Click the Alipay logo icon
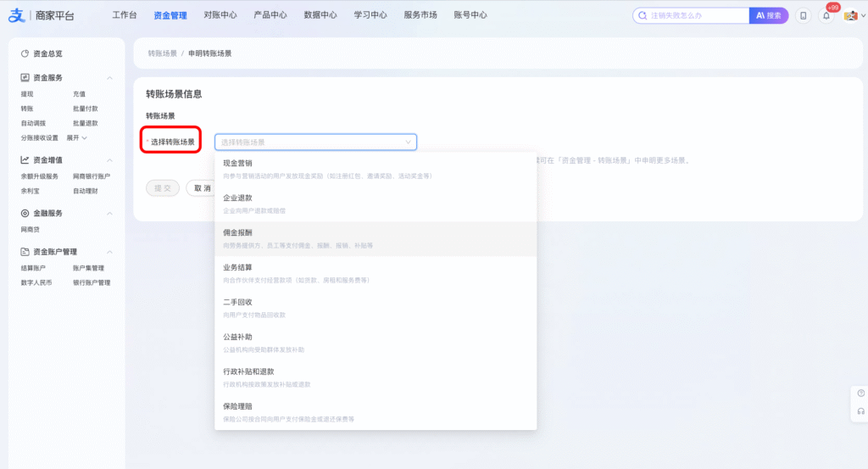 coord(15,15)
